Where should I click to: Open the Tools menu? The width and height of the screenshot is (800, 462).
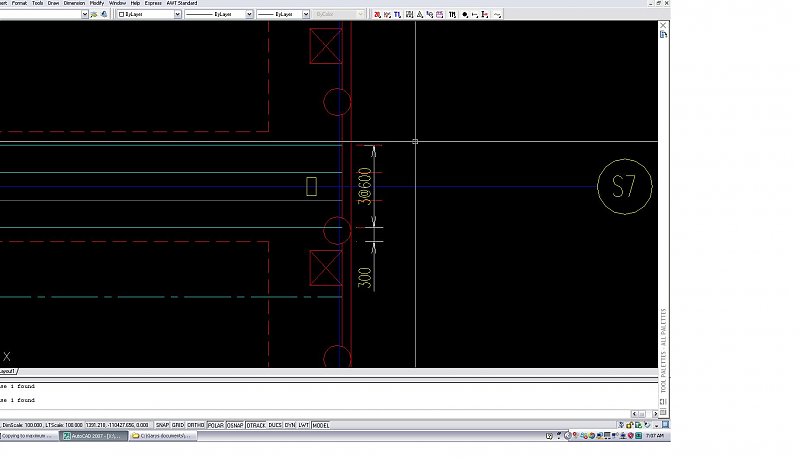[x=37, y=3]
